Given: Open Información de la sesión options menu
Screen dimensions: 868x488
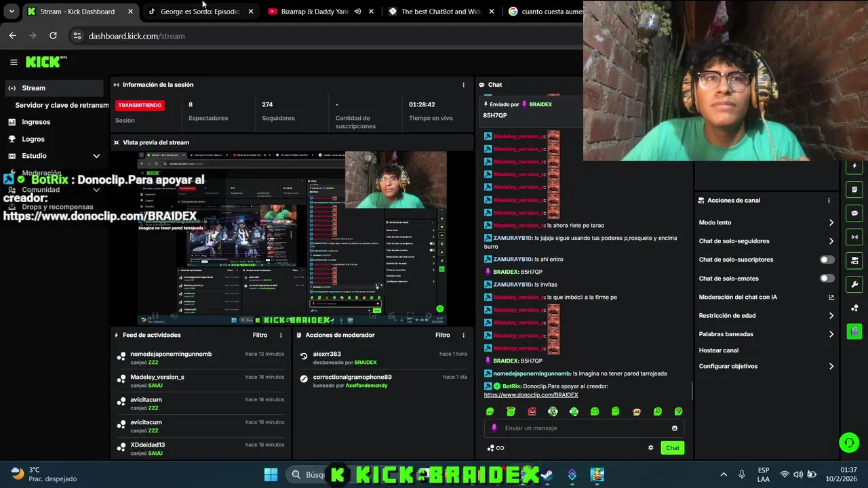Looking at the screenshot, I should [x=464, y=85].
